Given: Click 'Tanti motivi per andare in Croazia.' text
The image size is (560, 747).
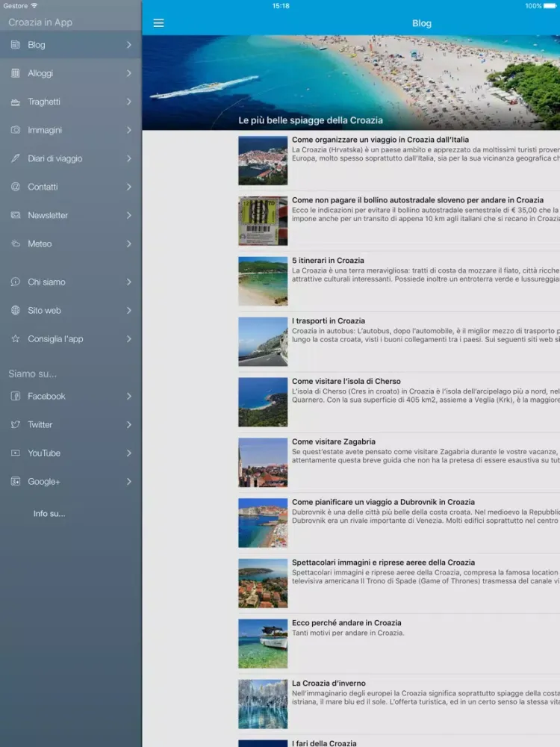Looking at the screenshot, I should (348, 633).
